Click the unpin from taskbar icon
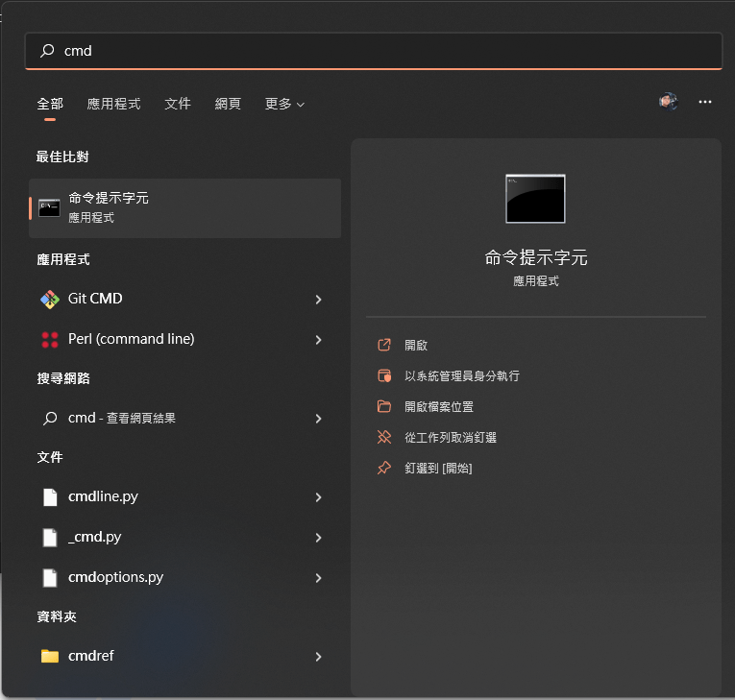 pos(384,437)
